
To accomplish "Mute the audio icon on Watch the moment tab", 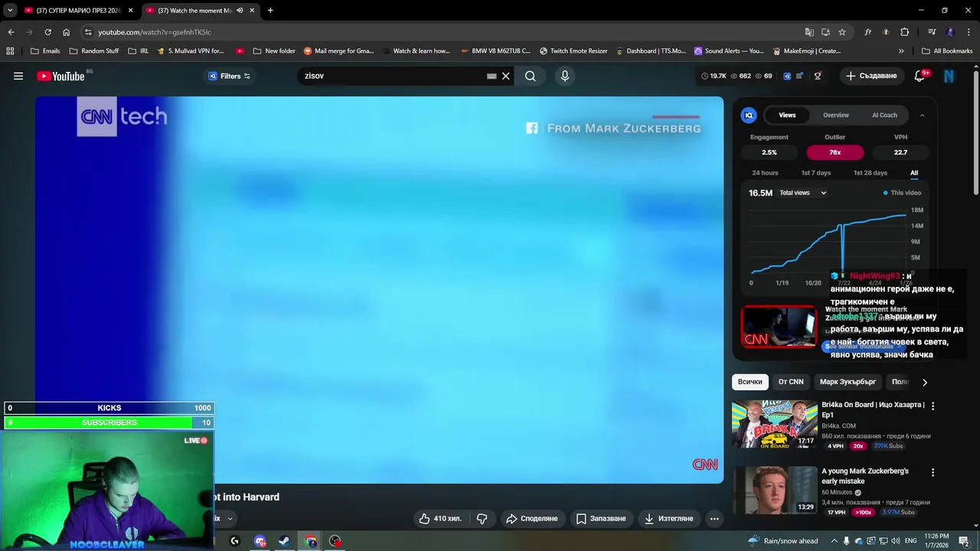I will coord(240,10).
